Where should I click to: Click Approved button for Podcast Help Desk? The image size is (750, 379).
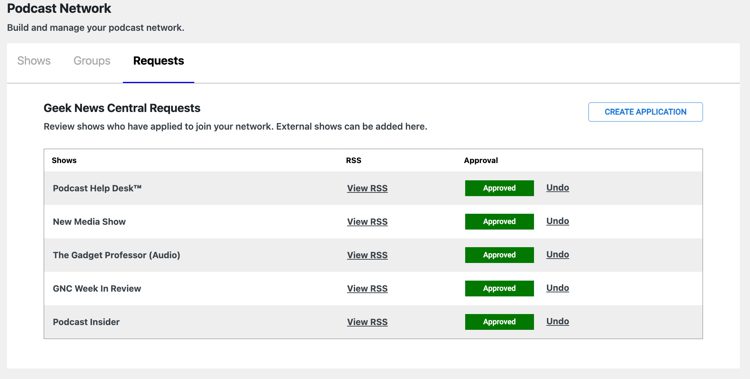(x=499, y=188)
